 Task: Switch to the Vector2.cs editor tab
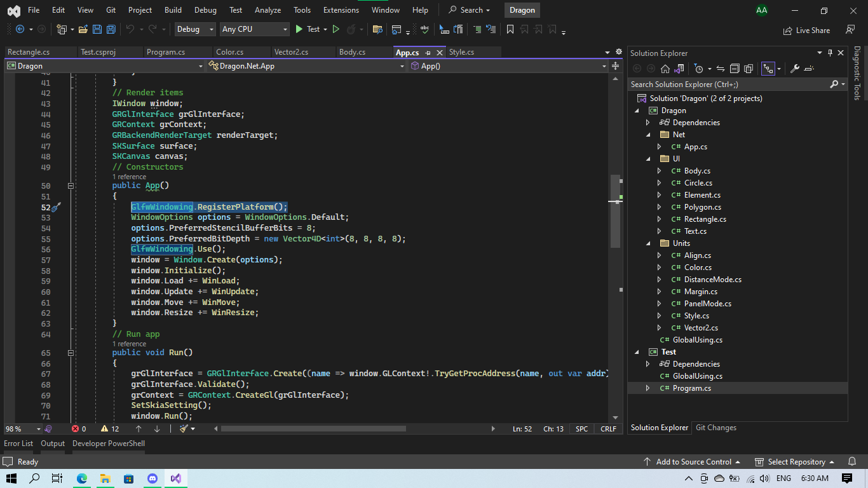291,52
